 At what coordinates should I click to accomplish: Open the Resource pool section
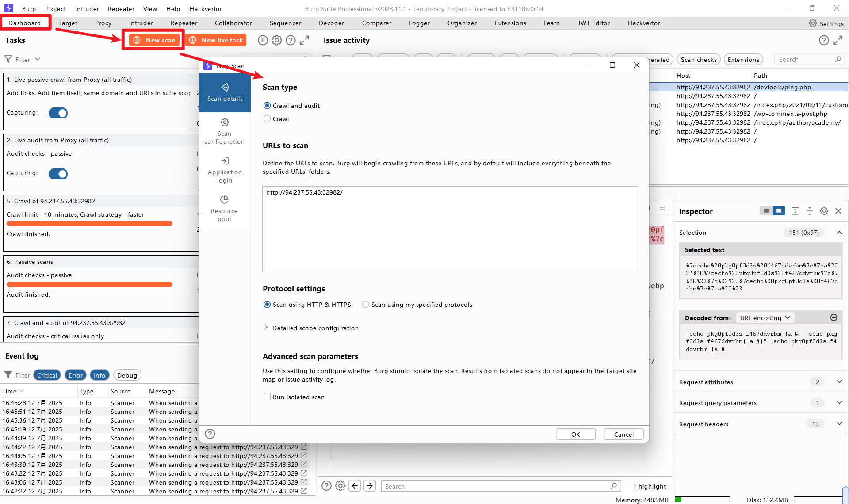tap(224, 209)
